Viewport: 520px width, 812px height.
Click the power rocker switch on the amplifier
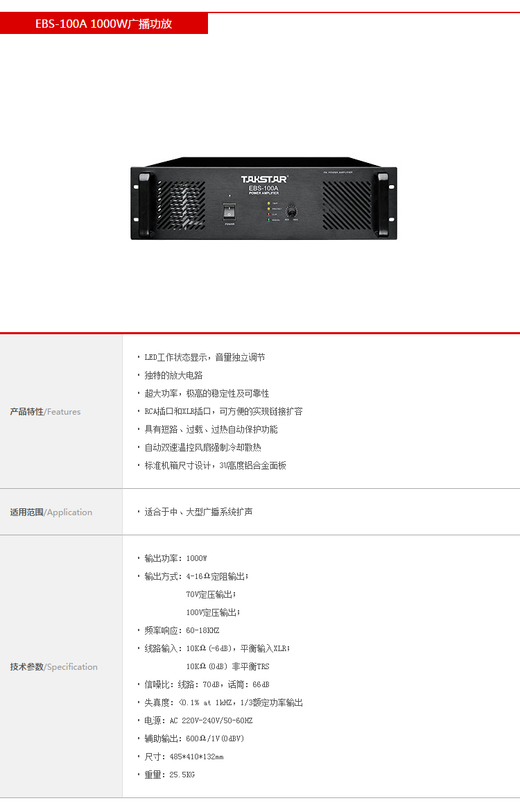pos(229,211)
